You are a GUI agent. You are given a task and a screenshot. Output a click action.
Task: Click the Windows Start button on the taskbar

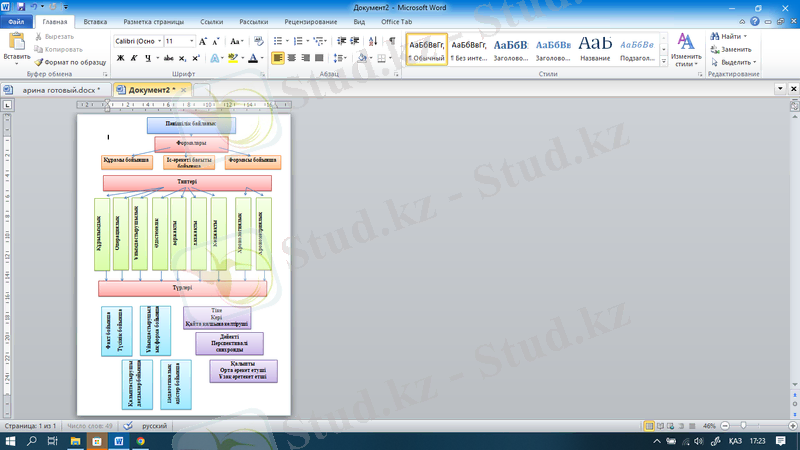10,440
